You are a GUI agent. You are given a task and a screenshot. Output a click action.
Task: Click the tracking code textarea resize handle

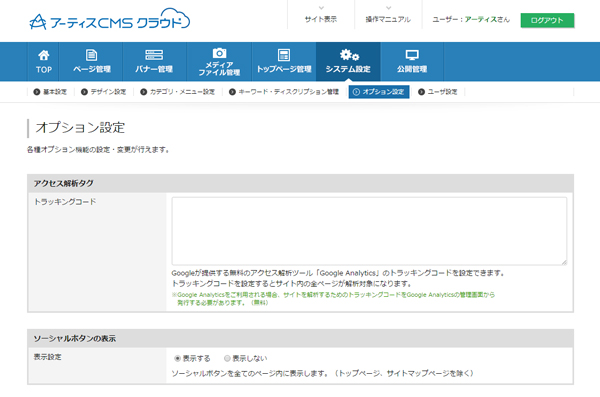[564, 262]
